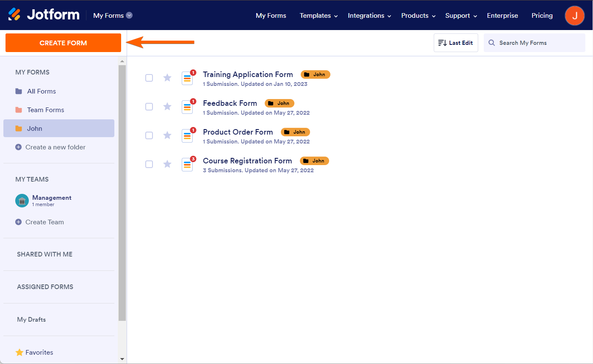Click John folder tag on Training Application Form

[x=315, y=74]
